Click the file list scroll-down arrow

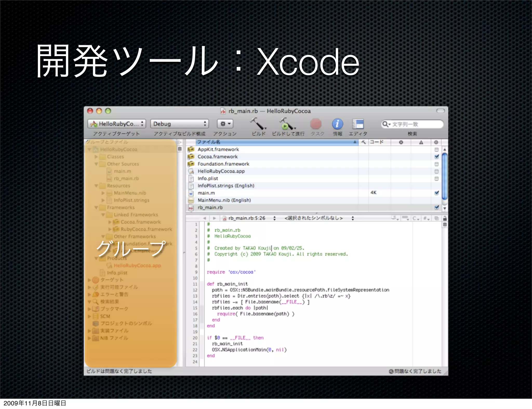point(444,208)
